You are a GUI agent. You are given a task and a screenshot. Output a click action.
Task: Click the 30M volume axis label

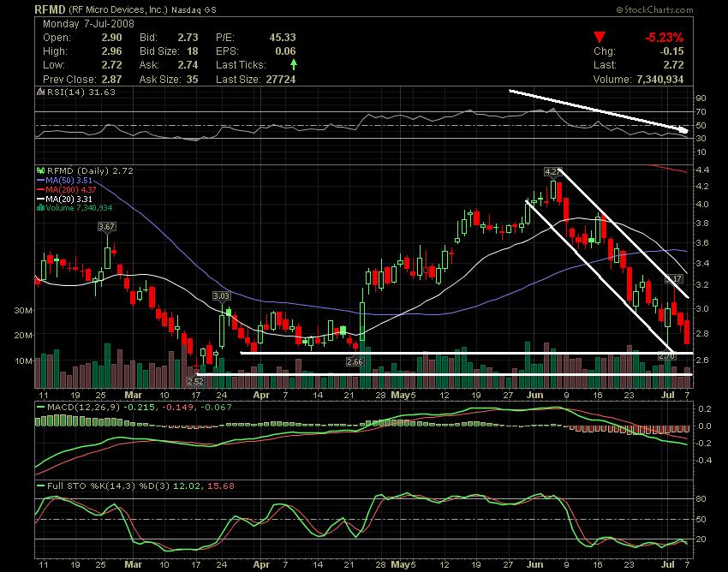pyautogui.click(x=23, y=310)
